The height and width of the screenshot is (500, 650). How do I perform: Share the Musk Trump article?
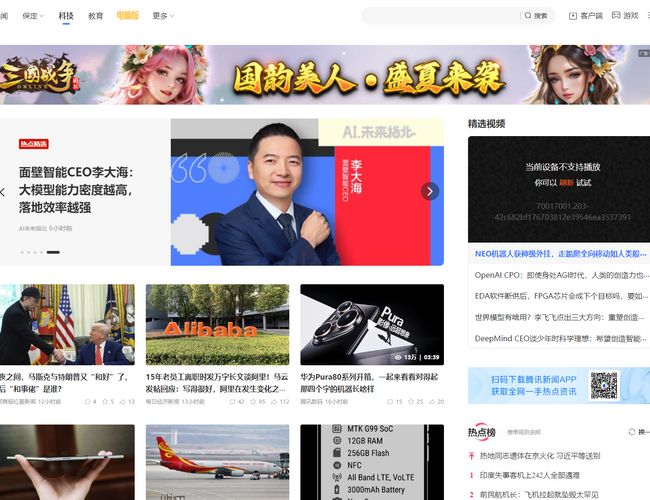pos(123,402)
